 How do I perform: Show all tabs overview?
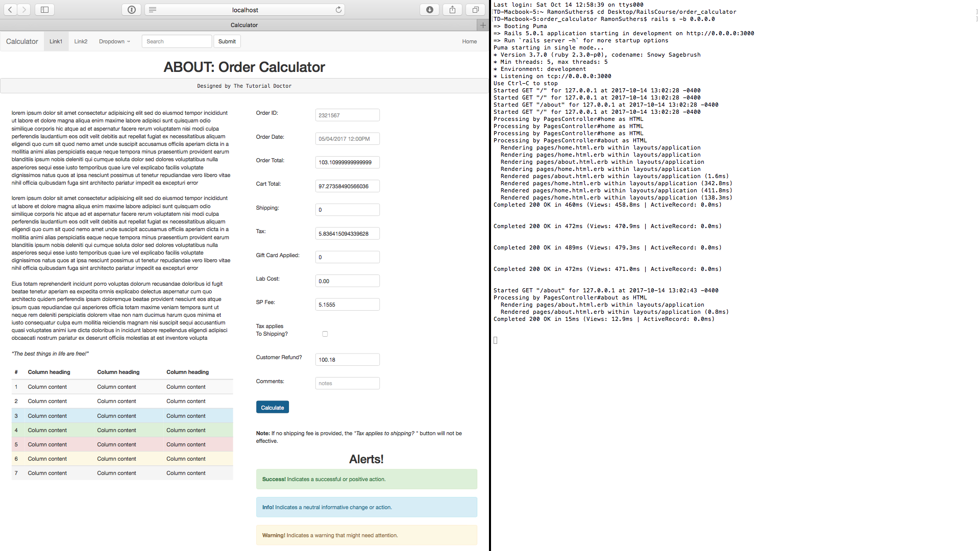tap(475, 10)
